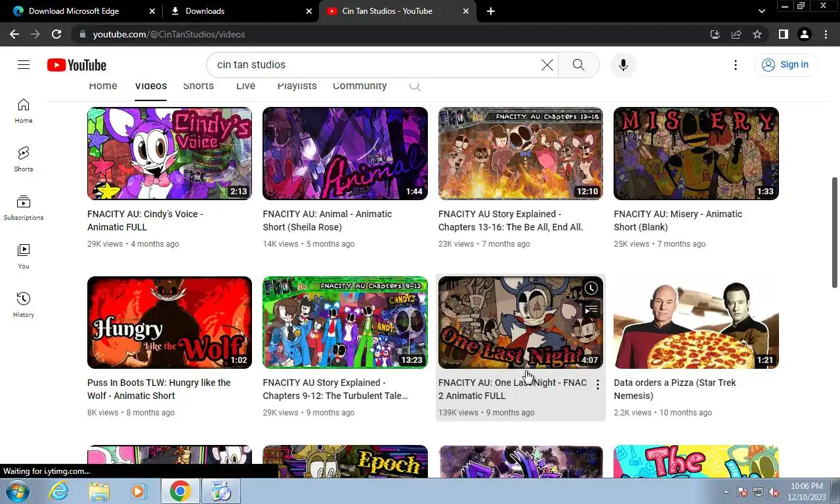The image size is (840, 504).
Task: Open Chrome three-dot menu
Action: click(x=826, y=34)
